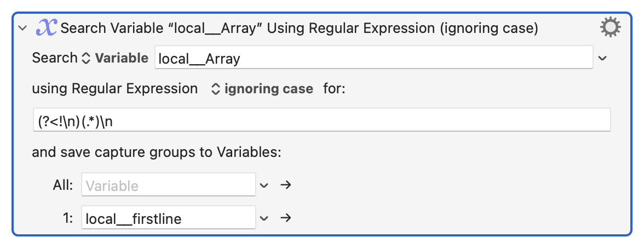
Task: Click the arrow beside the local__firstline field
Action: (285, 218)
